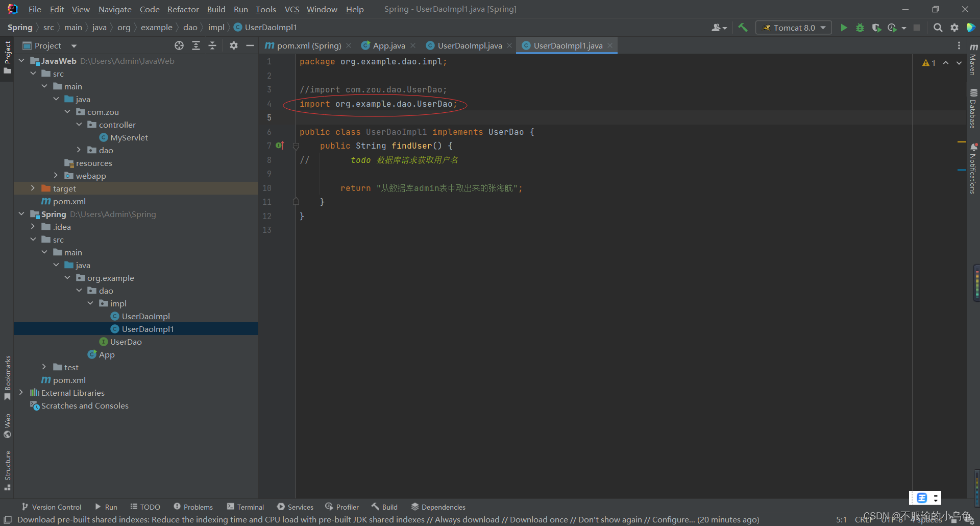Open the Build tool window

[384, 507]
